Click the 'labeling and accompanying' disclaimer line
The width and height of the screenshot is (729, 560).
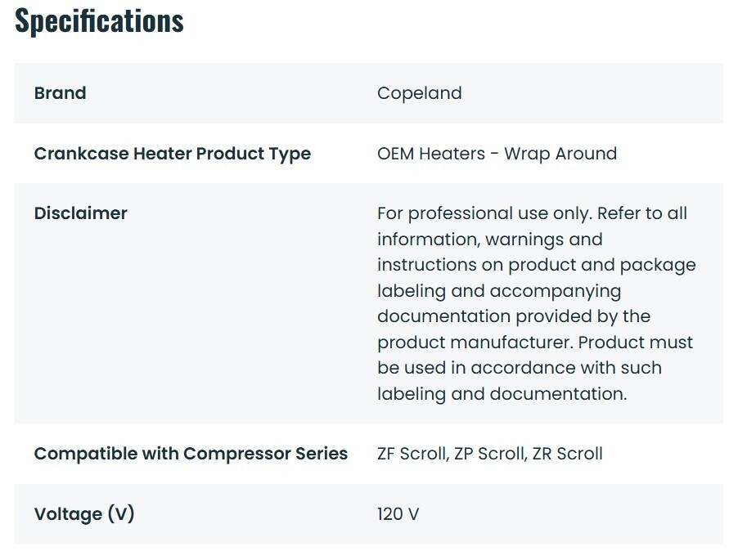point(499,291)
